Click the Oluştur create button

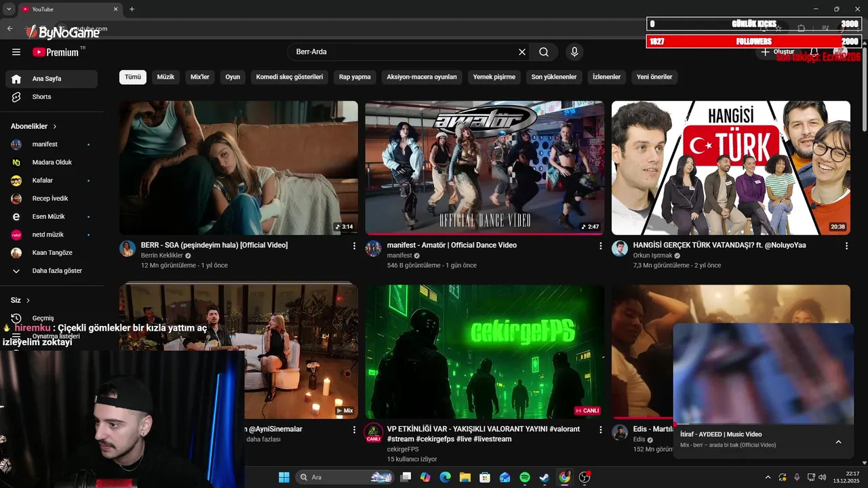778,52
